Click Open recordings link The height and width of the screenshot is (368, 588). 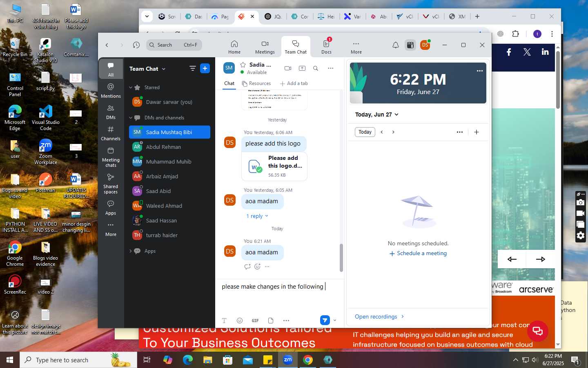pos(379,316)
